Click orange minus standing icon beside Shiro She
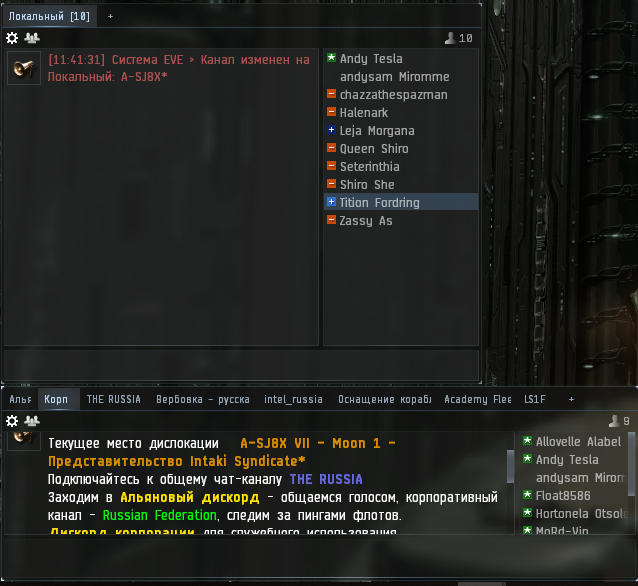This screenshot has height=586, width=638. tap(332, 184)
